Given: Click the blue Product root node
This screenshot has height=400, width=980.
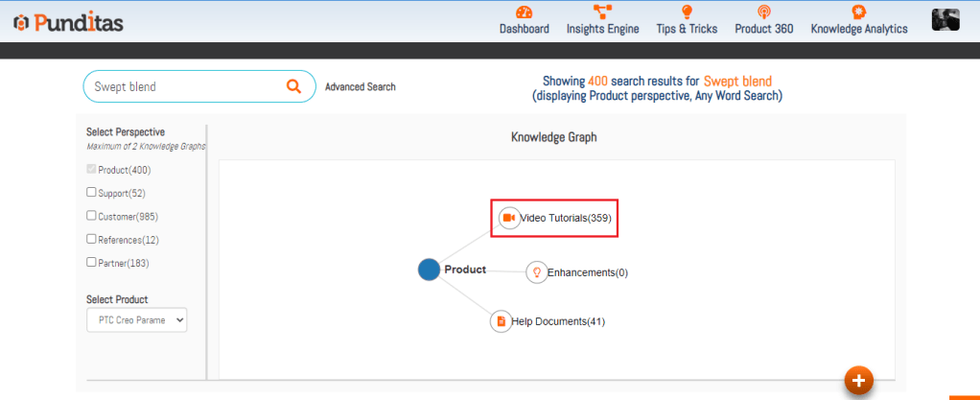Looking at the screenshot, I should coord(429,270).
